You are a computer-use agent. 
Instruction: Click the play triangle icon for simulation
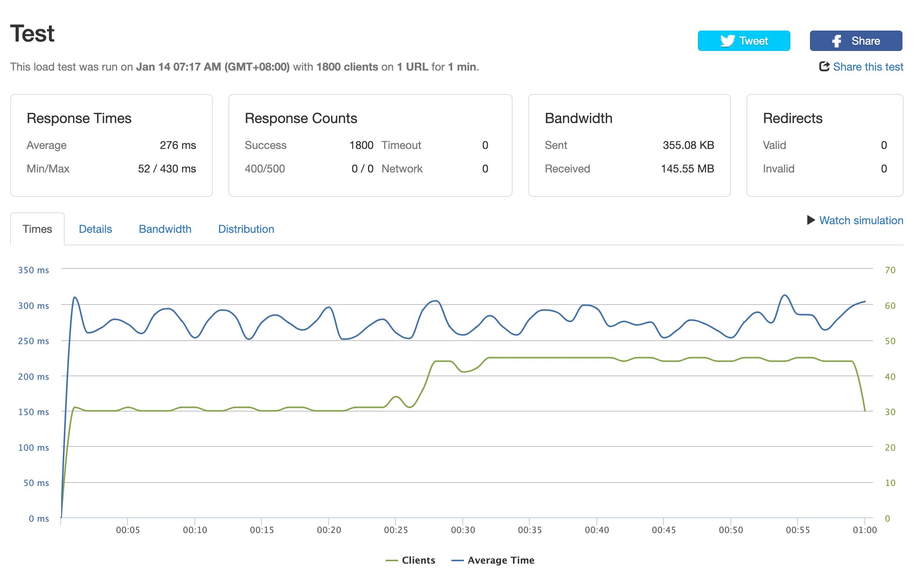[811, 220]
